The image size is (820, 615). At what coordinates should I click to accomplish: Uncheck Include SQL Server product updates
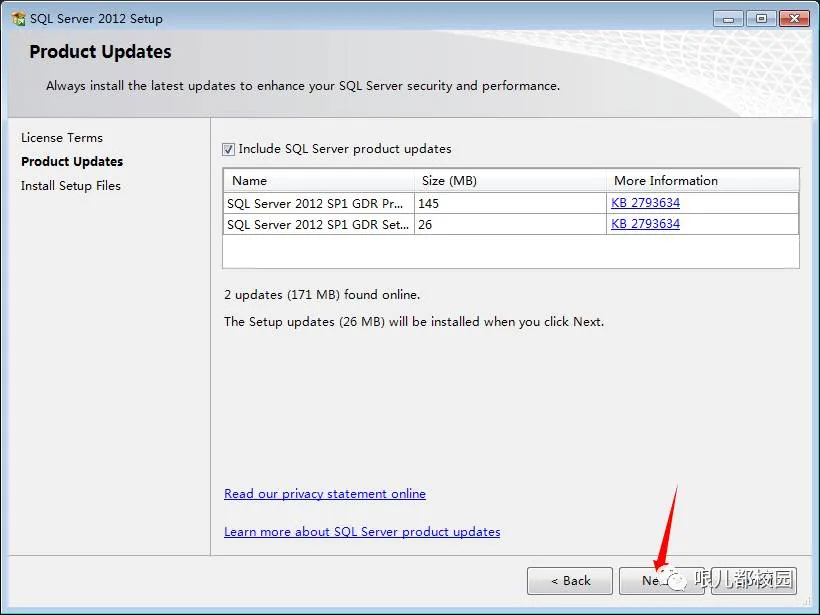pos(229,150)
